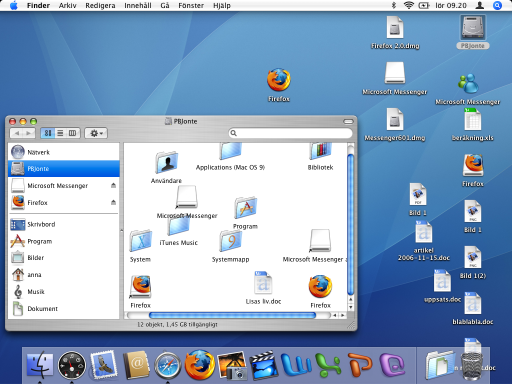Open the Wi-Fi status menu

pos(409,5)
